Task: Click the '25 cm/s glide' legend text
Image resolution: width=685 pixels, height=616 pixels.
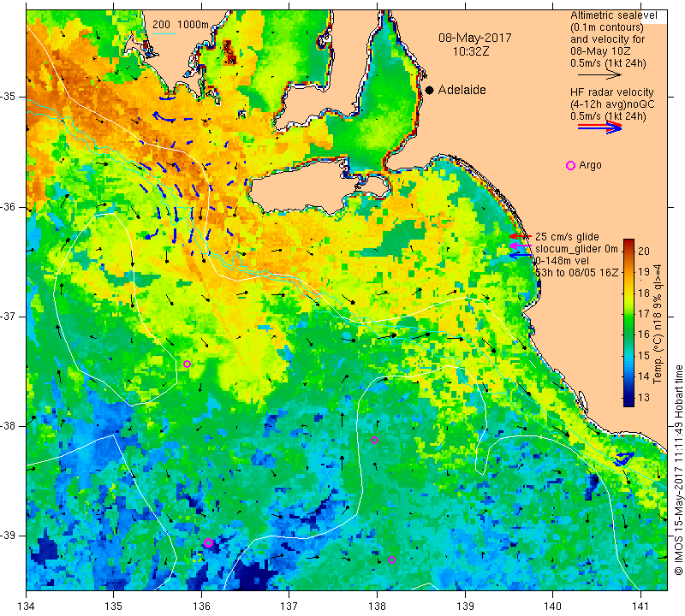Action: (x=567, y=237)
